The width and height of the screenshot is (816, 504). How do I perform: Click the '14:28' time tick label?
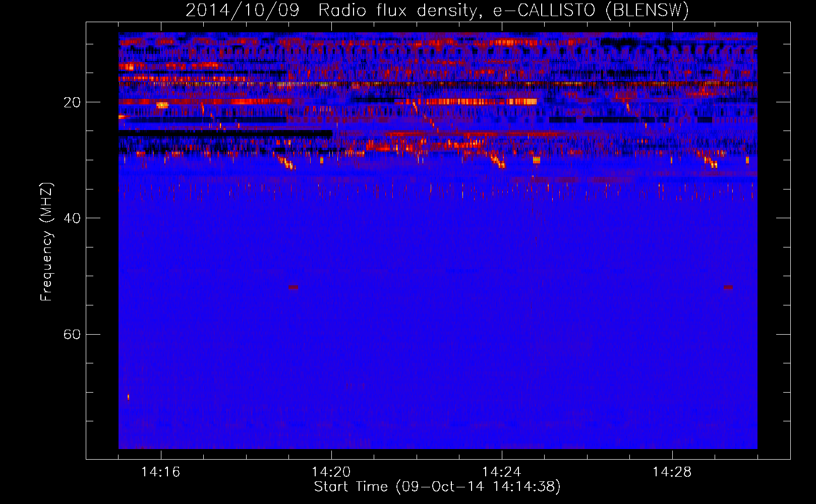coord(672,472)
